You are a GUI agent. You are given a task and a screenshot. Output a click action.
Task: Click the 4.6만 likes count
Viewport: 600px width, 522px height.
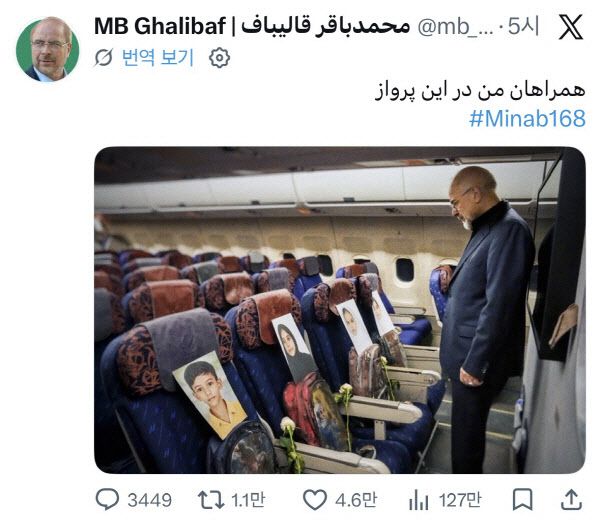coord(356,500)
